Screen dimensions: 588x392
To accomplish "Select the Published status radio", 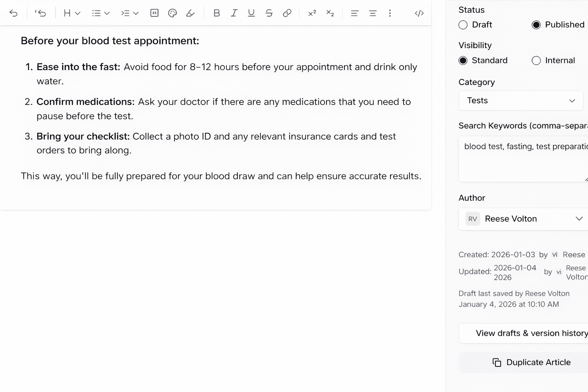I will 536,25.
